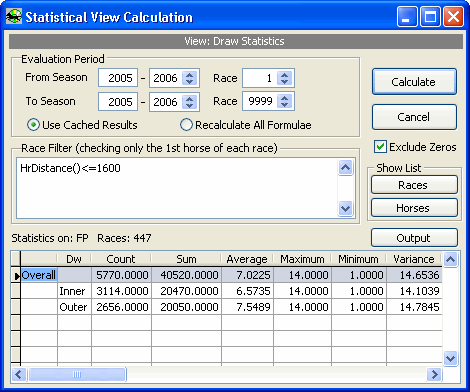Maximize the Statistical View Calculation window
Viewport: 470px width, 392px height.
(430, 16)
